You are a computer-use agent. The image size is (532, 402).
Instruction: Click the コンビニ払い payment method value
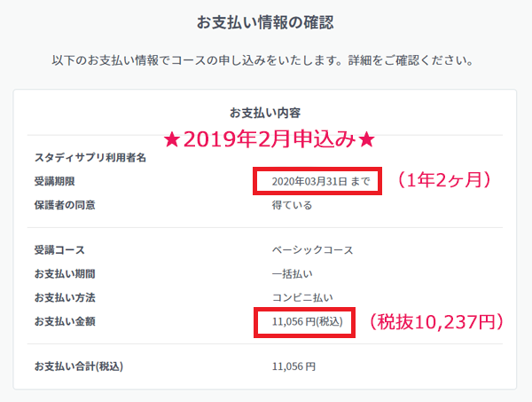point(302,298)
